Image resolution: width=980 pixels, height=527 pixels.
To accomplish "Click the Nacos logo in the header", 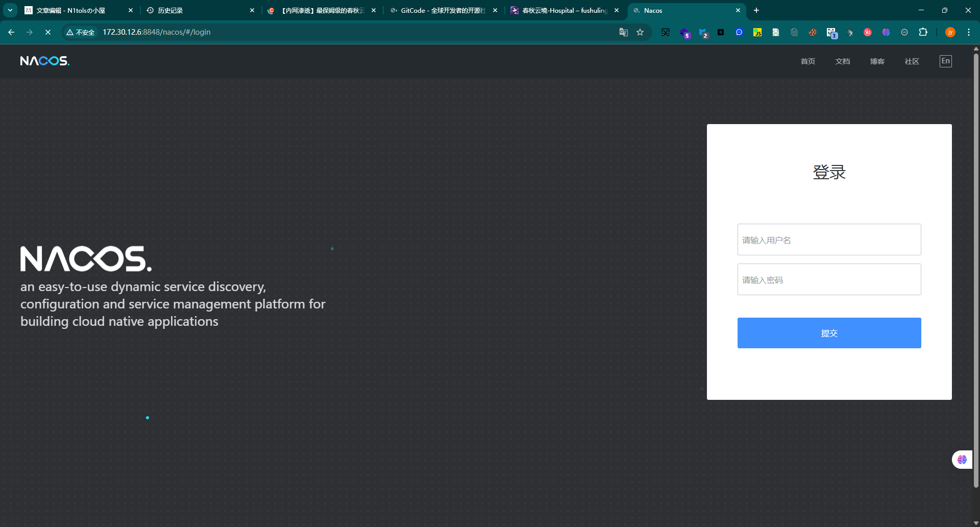I will (x=44, y=61).
